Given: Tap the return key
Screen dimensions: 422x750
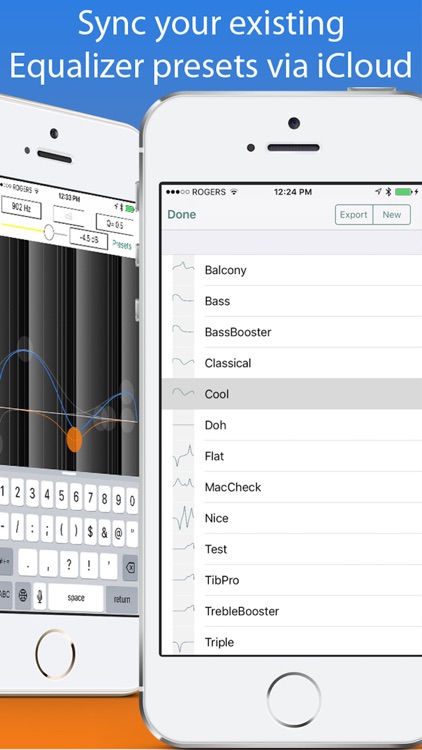Looking at the screenshot, I should click(x=122, y=599).
